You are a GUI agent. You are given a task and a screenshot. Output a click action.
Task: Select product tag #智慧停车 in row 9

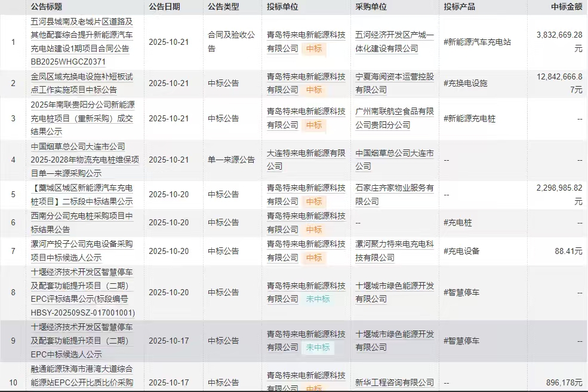tap(461, 341)
